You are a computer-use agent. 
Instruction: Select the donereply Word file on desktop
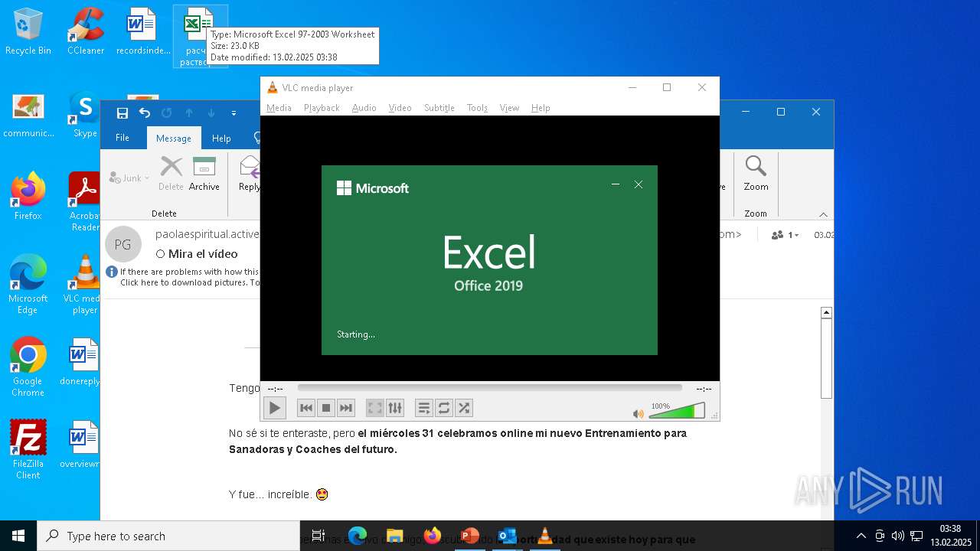coord(80,361)
